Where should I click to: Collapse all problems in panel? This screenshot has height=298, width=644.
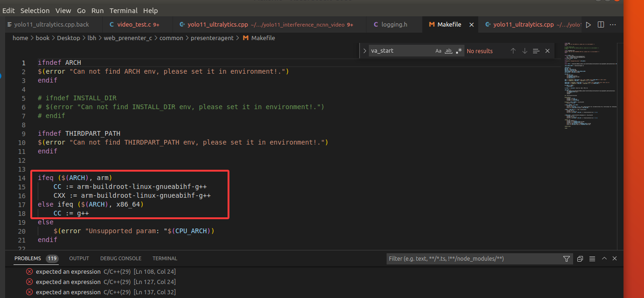click(x=580, y=258)
